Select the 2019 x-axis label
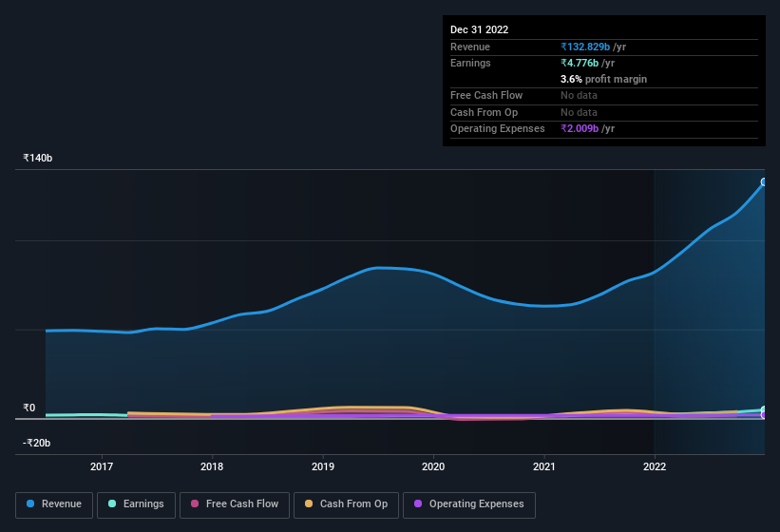The height and width of the screenshot is (532, 780). click(323, 466)
